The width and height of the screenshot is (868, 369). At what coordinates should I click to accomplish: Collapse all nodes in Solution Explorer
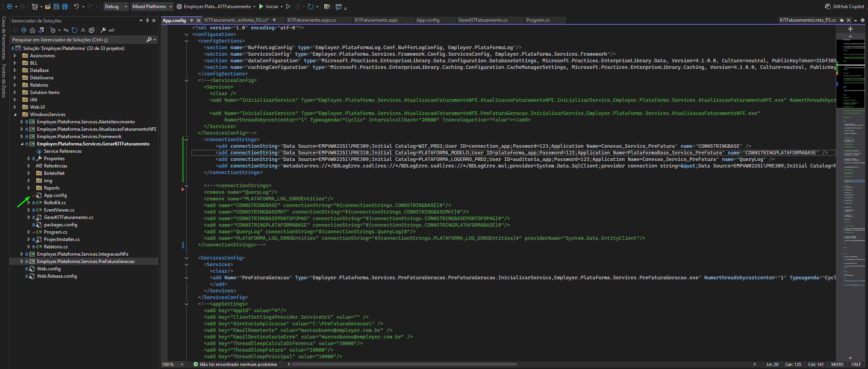tap(83, 30)
